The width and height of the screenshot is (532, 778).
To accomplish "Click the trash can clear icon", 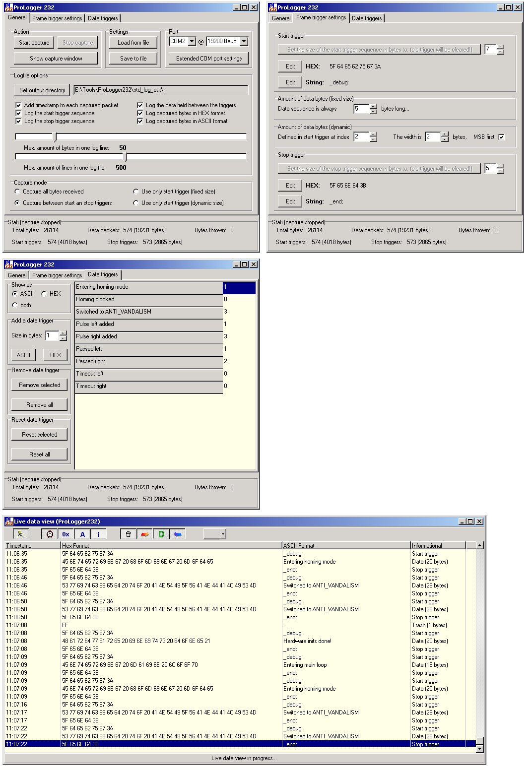I will pyautogui.click(x=129, y=534).
